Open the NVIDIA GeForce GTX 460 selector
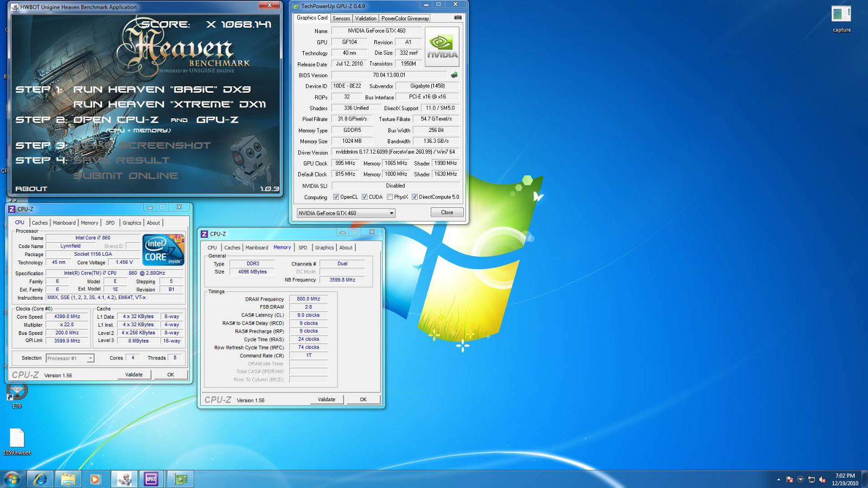868x488 pixels. [346, 213]
